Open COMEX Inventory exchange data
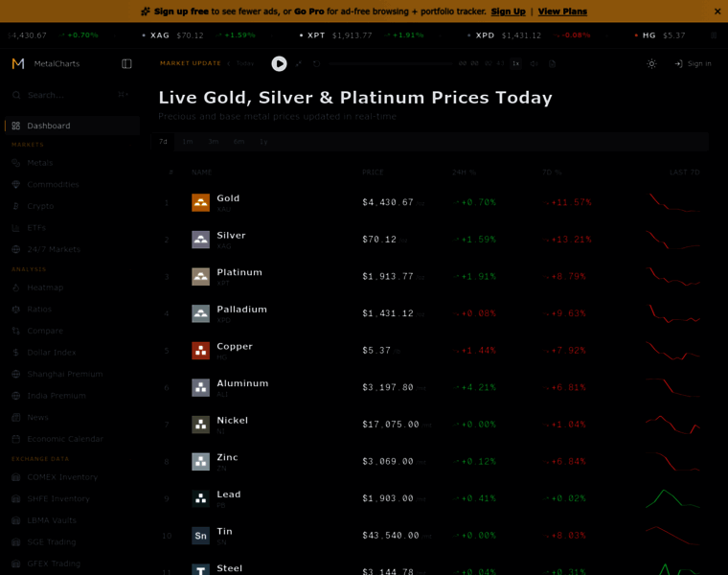The width and height of the screenshot is (728, 575). pyautogui.click(x=61, y=477)
